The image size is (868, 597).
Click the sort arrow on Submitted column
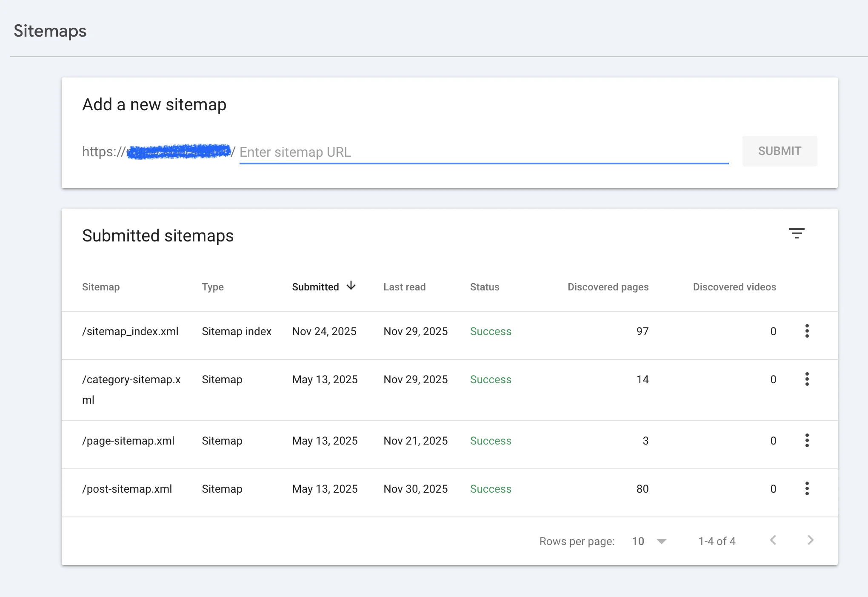pos(351,286)
